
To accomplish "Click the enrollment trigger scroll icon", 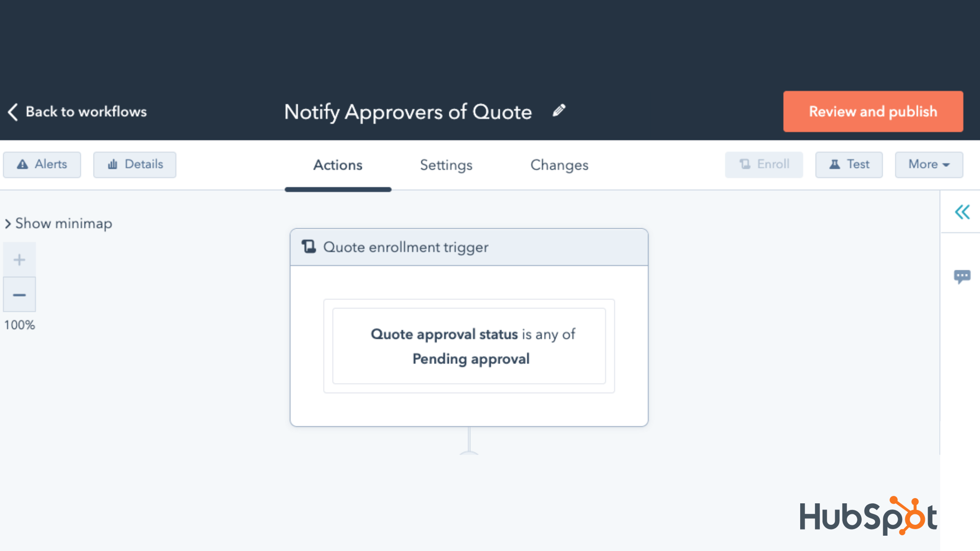I will [x=309, y=246].
